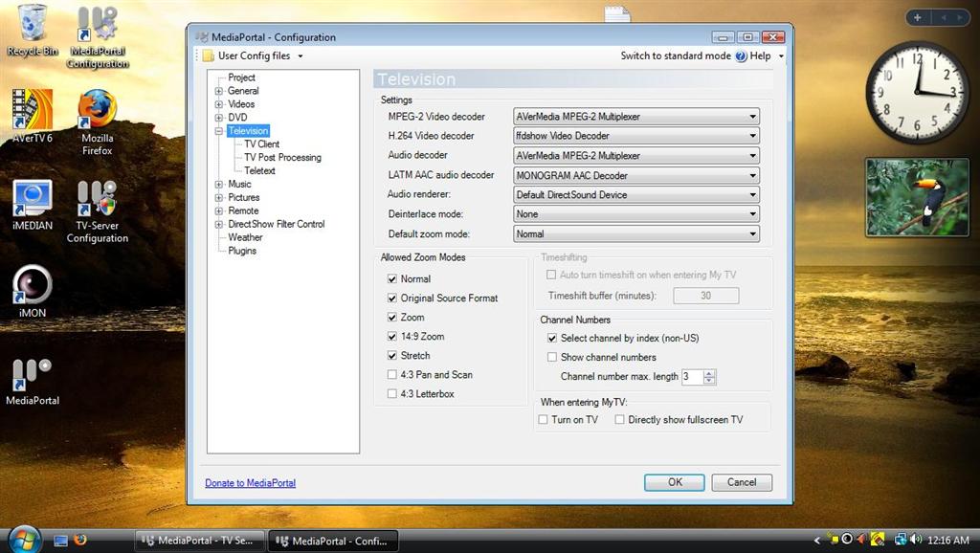The width and height of the screenshot is (980, 553).
Task: Launch MediaPortal desktop shortcut
Action: pyautogui.click(x=32, y=381)
